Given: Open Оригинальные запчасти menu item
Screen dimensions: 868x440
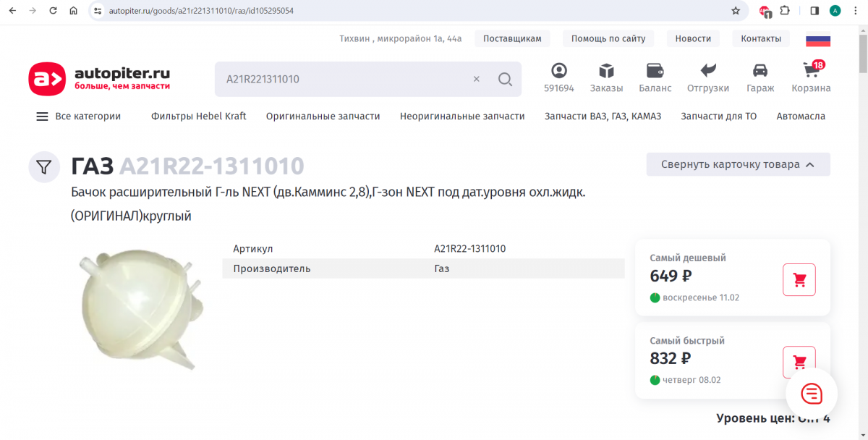Looking at the screenshot, I should click(x=323, y=117).
